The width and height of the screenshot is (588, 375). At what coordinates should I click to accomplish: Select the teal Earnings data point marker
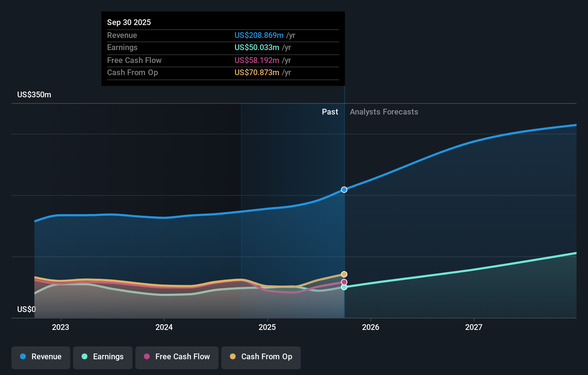tap(344, 288)
